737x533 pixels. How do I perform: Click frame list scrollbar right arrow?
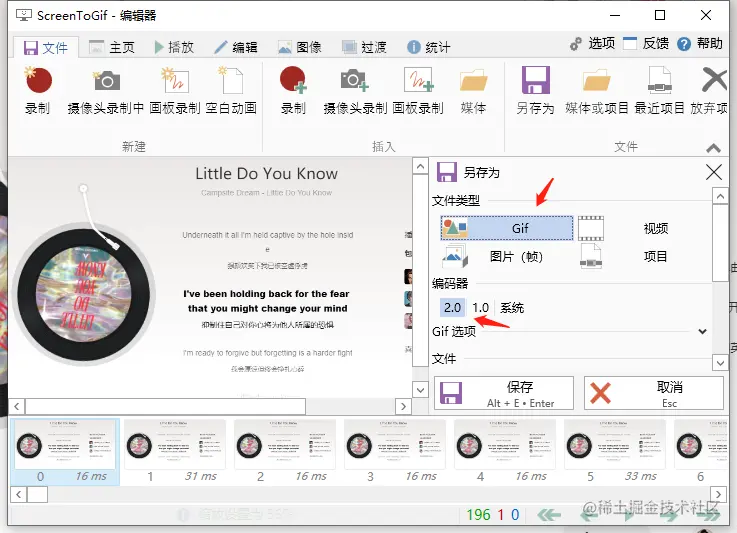pos(718,494)
